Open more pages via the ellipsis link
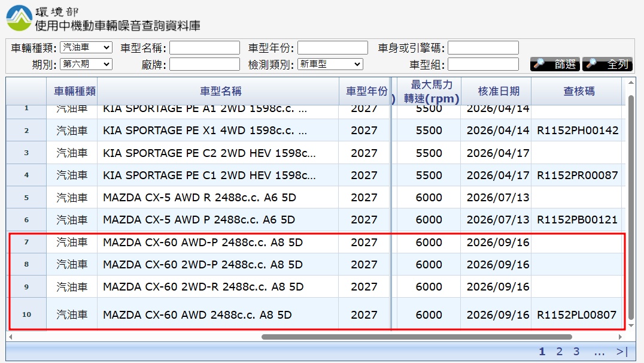The width and height of the screenshot is (644, 363). (599, 352)
